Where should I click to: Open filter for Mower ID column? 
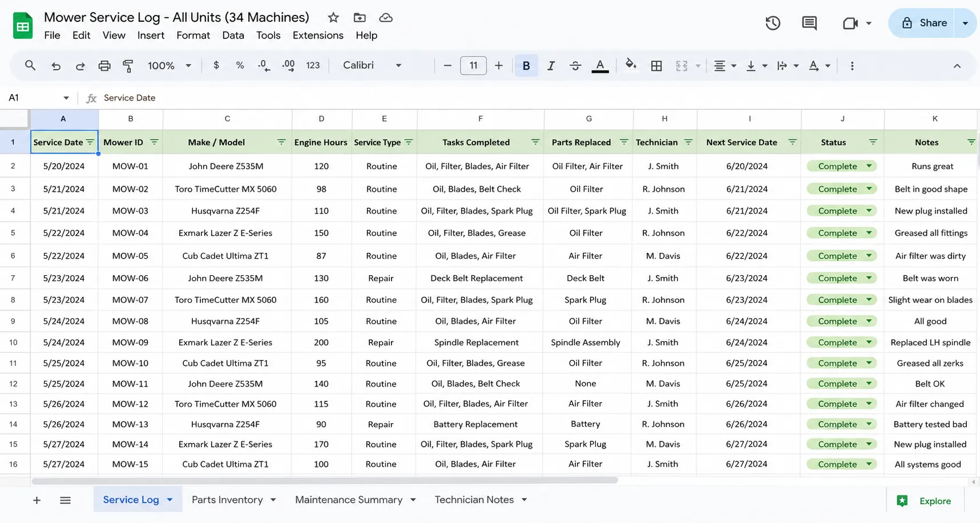point(154,142)
